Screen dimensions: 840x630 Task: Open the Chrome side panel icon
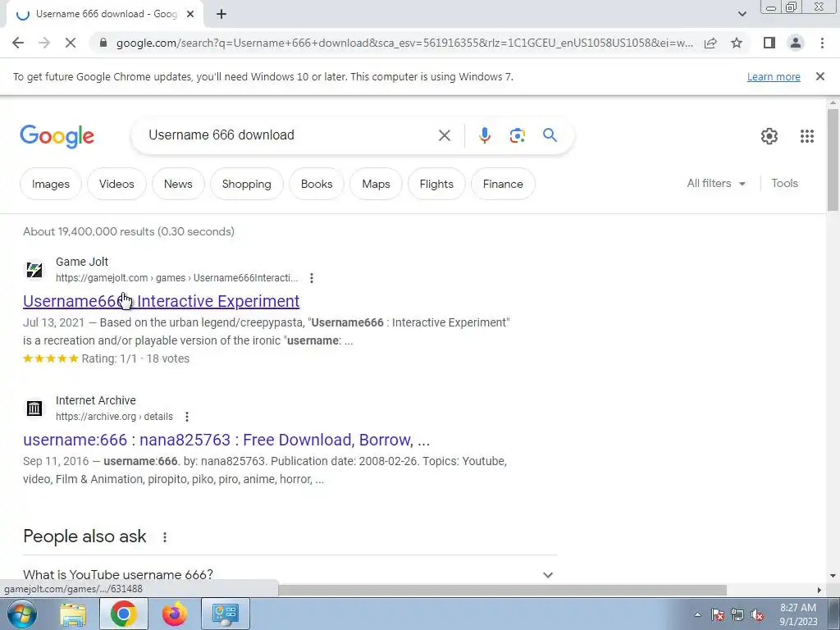coord(769,43)
